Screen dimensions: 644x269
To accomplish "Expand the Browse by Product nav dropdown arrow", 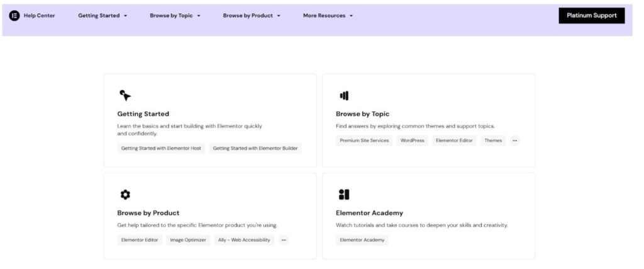I will pos(279,16).
